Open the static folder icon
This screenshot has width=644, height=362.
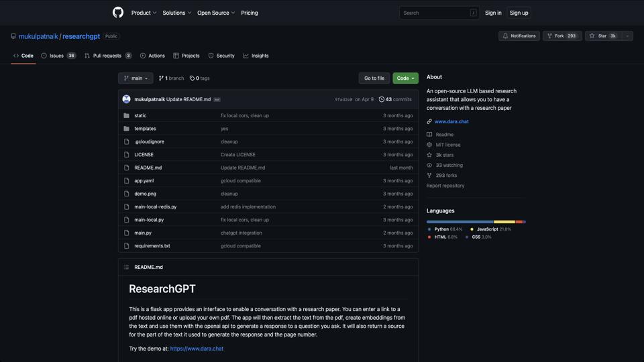click(x=127, y=116)
